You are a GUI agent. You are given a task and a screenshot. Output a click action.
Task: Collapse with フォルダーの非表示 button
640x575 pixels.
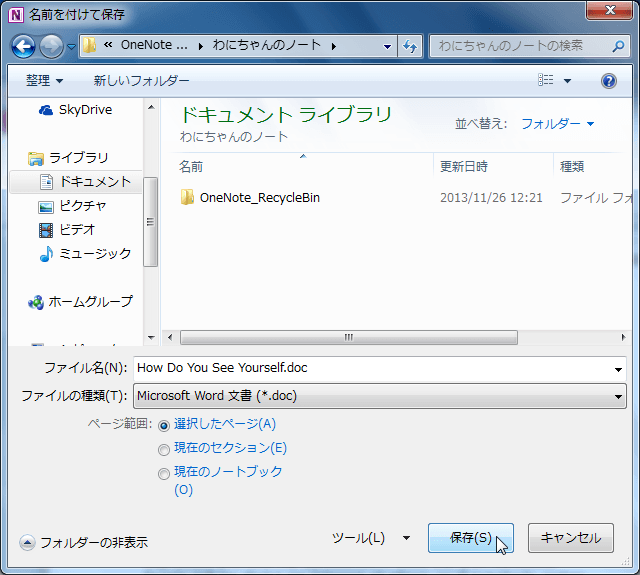[x=84, y=542]
